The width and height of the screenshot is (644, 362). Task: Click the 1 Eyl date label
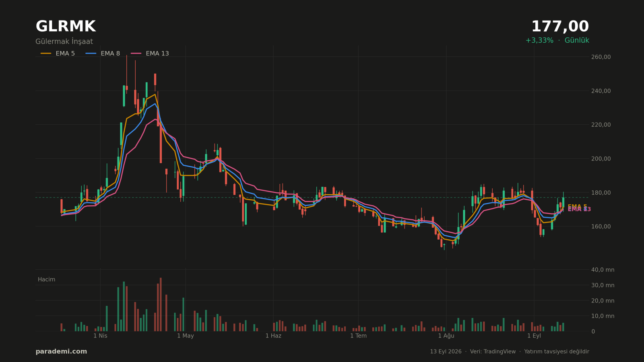tap(534, 336)
